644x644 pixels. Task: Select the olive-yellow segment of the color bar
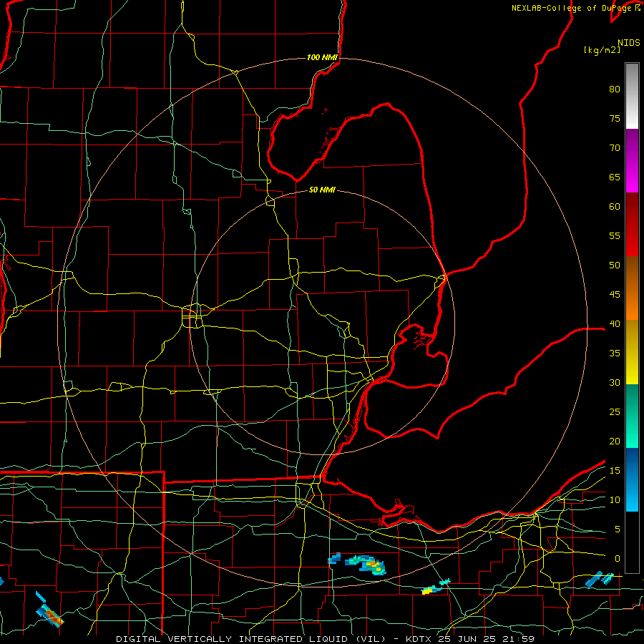632,352
